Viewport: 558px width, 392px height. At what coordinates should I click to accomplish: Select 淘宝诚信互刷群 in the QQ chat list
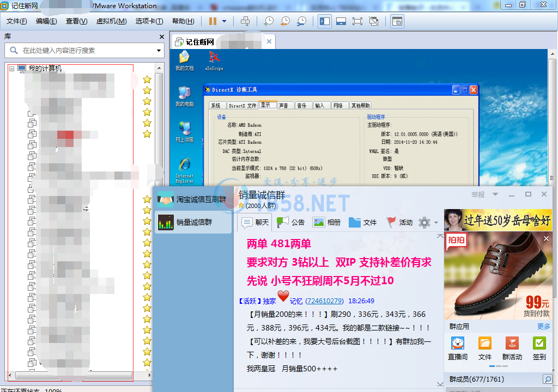(x=193, y=200)
